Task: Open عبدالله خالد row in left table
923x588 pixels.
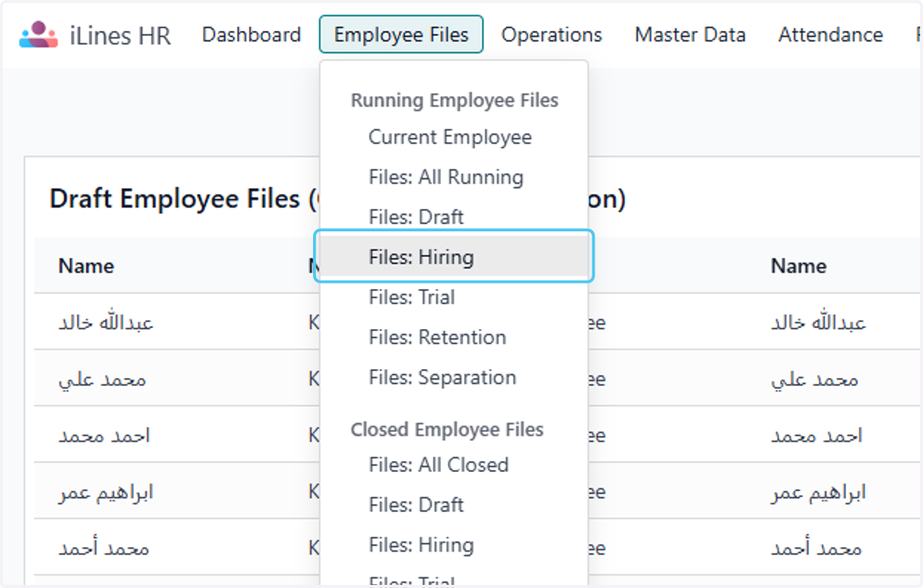Action: click(x=106, y=322)
